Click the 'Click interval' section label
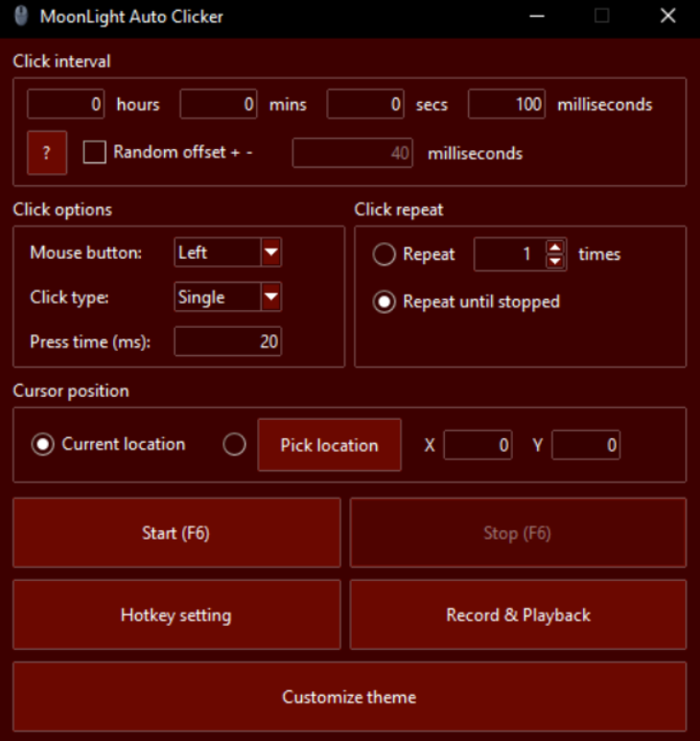This screenshot has width=700, height=741. [x=62, y=62]
